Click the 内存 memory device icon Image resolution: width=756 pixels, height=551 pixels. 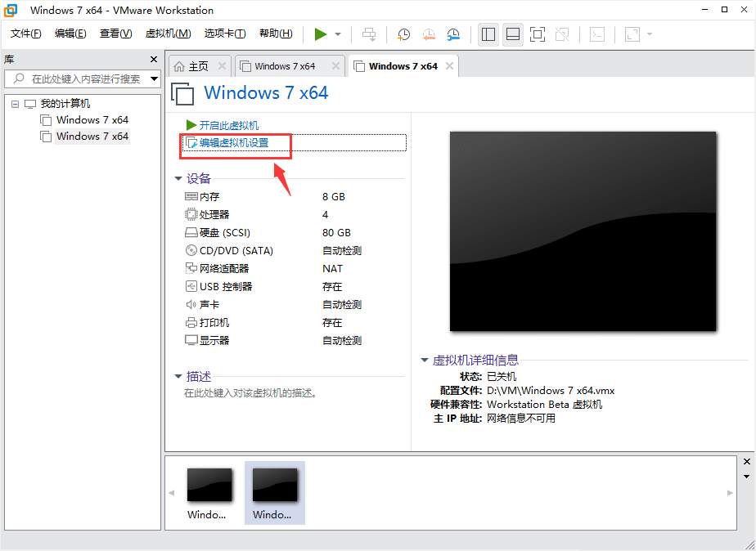(191, 196)
